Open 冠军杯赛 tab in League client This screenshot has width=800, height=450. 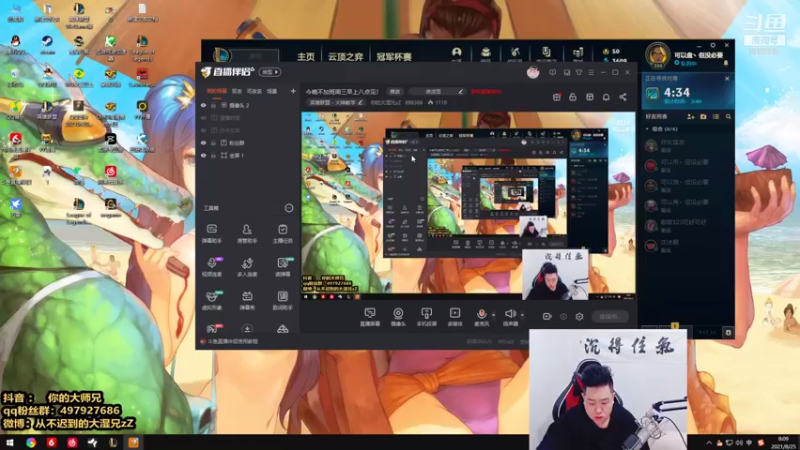[x=394, y=57]
